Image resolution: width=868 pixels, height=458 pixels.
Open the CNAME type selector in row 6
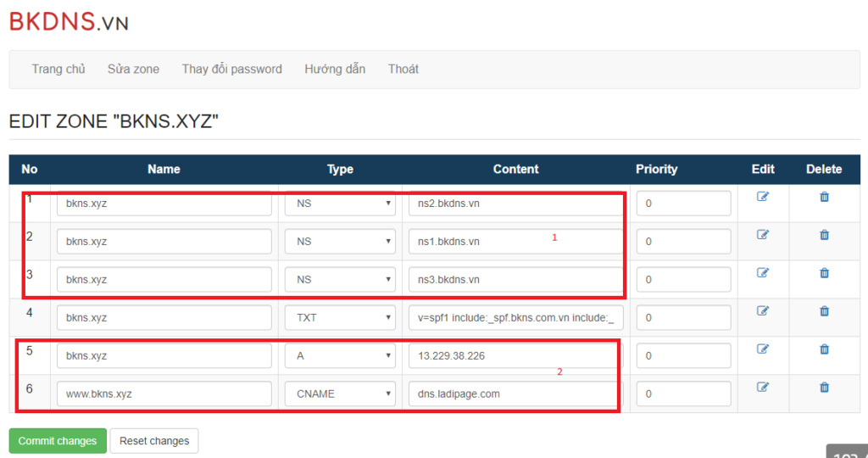tap(340, 394)
